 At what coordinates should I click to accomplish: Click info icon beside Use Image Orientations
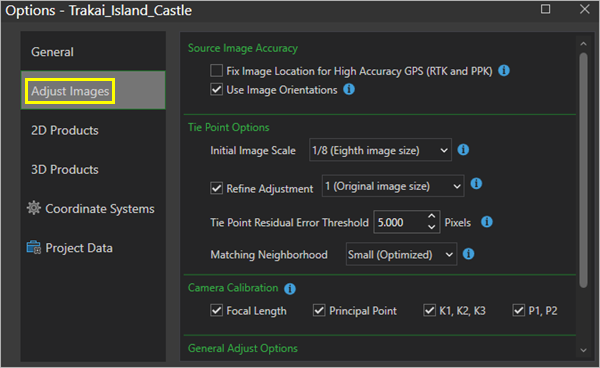tap(349, 90)
